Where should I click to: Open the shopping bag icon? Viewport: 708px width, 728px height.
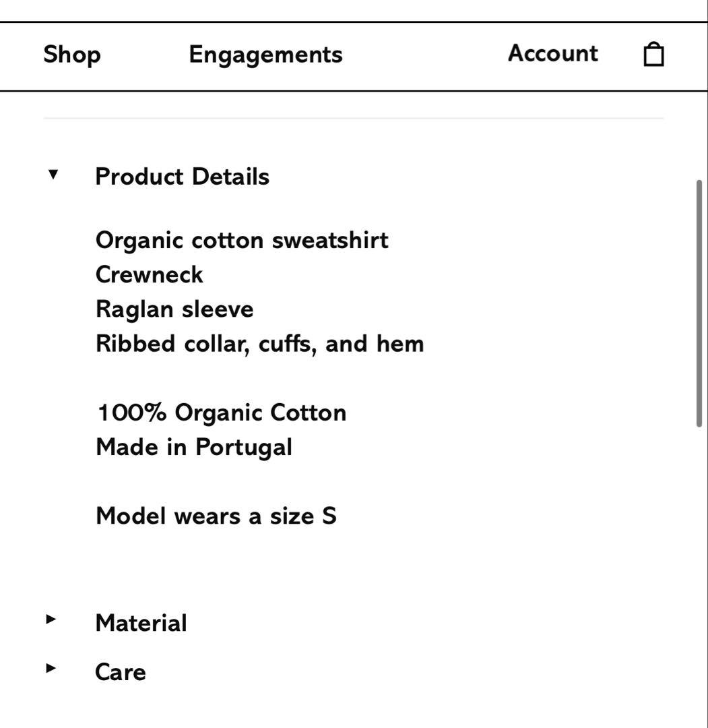click(x=653, y=55)
